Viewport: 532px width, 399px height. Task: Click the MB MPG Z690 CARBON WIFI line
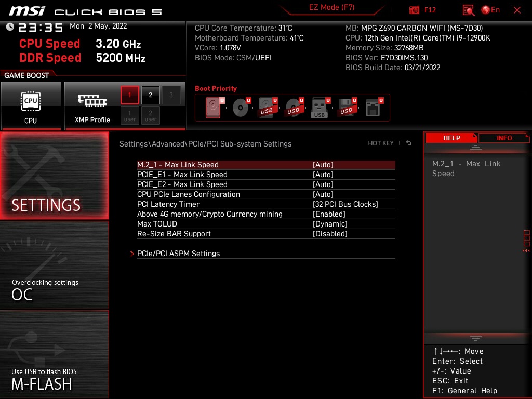coord(414,28)
